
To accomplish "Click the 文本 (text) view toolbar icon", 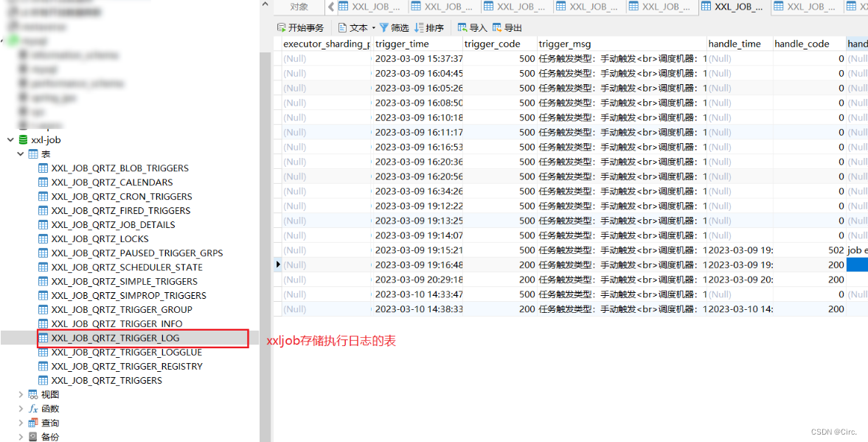I will (343, 28).
